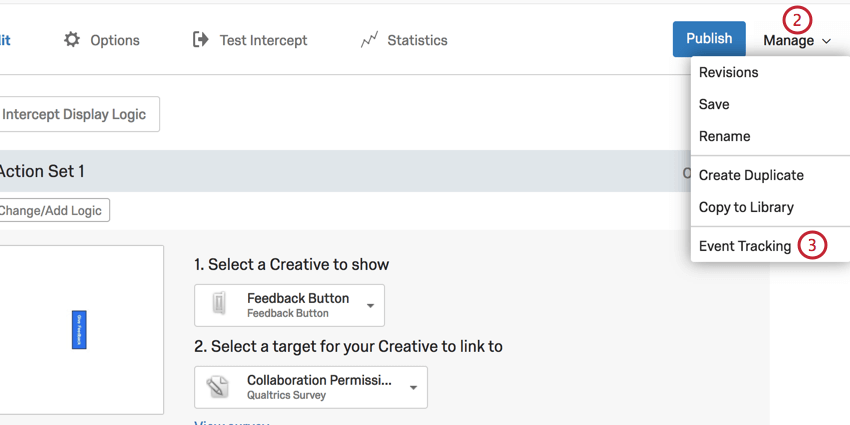
Task: Expand the Collaboration Permissions survey dropdown
Action: (413, 388)
